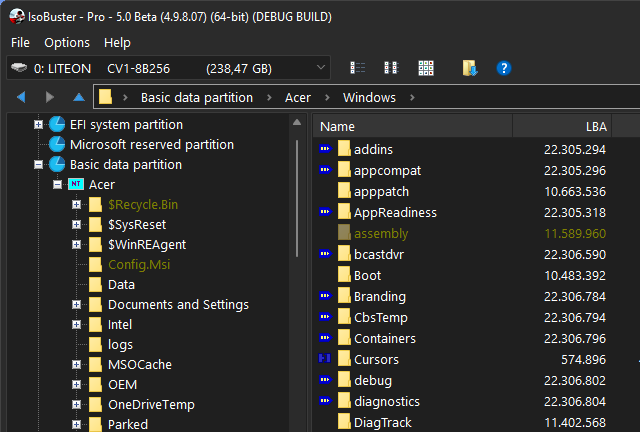
Task: Click the blue arrow marker next to Branding
Action: [x=325, y=296]
